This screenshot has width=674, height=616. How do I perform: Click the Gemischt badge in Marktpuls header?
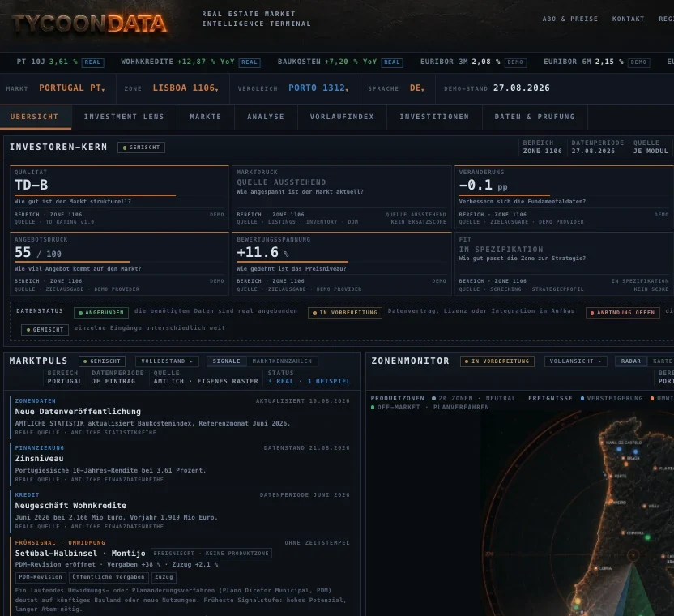[102, 361]
